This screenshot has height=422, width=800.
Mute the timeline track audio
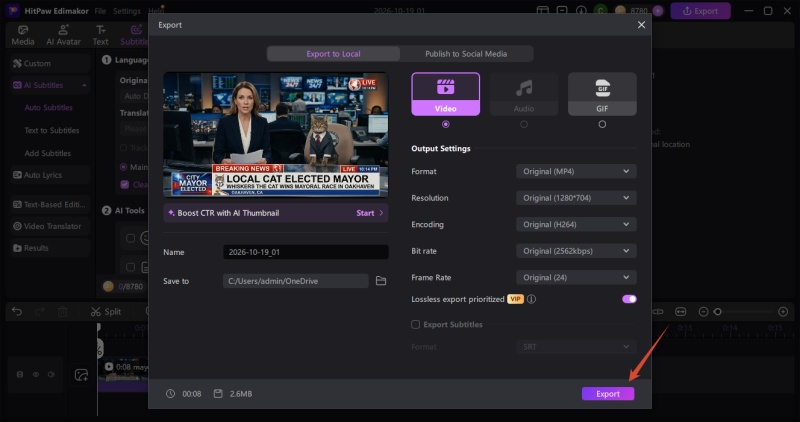pyautogui.click(x=52, y=375)
